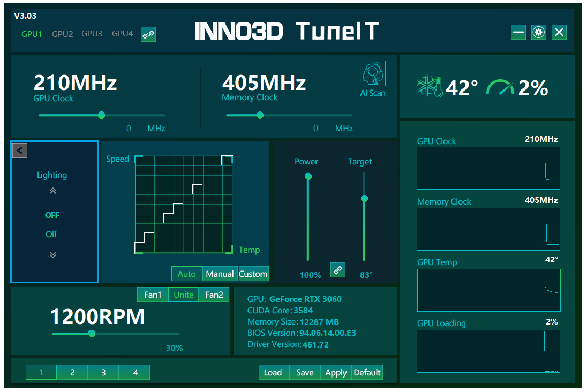Click the 'V3.03' version label
This screenshot has height=392, width=587.
25,16
